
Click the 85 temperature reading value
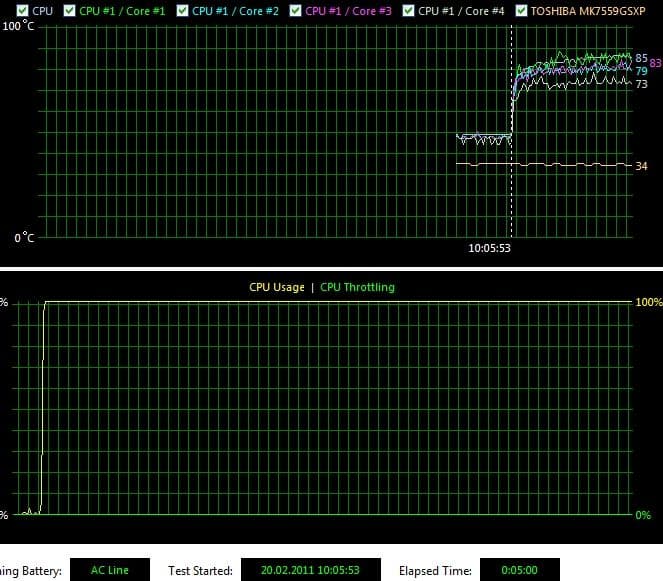[641, 58]
